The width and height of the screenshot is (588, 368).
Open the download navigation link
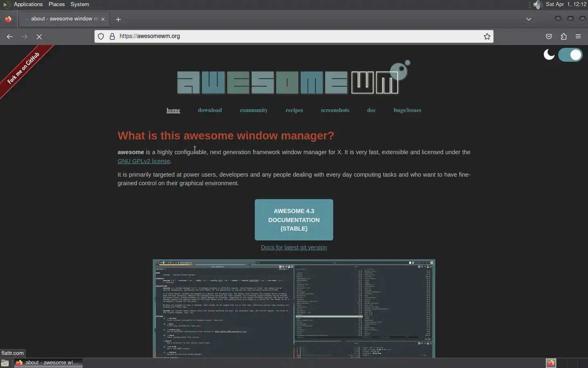[x=210, y=110]
